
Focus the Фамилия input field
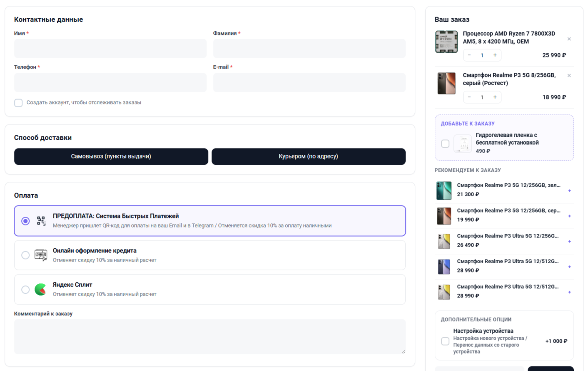click(309, 49)
